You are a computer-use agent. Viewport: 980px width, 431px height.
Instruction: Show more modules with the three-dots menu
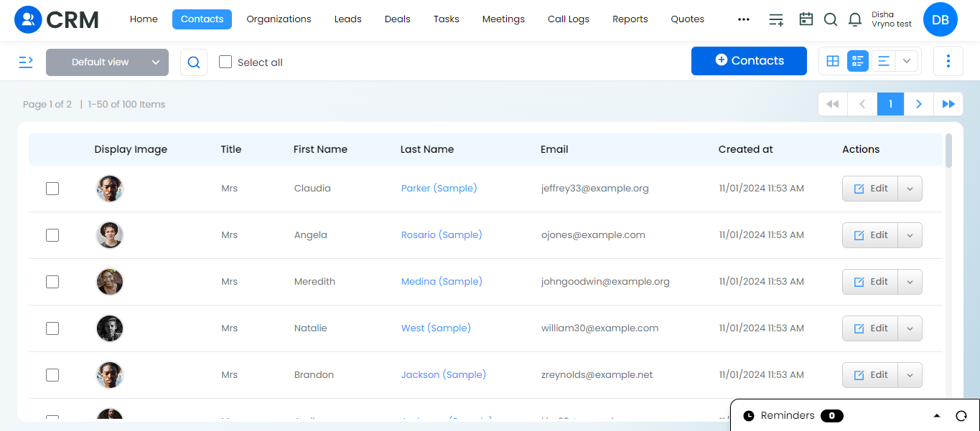744,19
